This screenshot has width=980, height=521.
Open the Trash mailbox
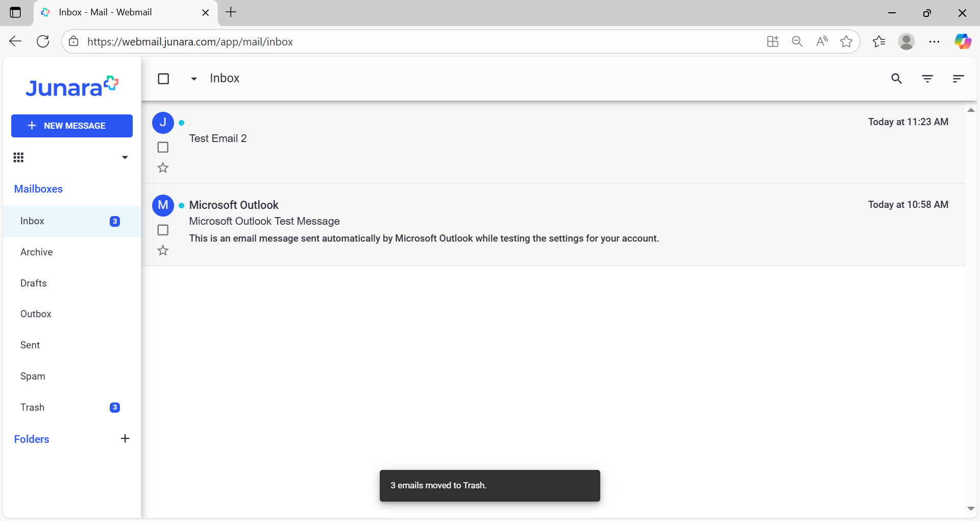click(x=72, y=408)
